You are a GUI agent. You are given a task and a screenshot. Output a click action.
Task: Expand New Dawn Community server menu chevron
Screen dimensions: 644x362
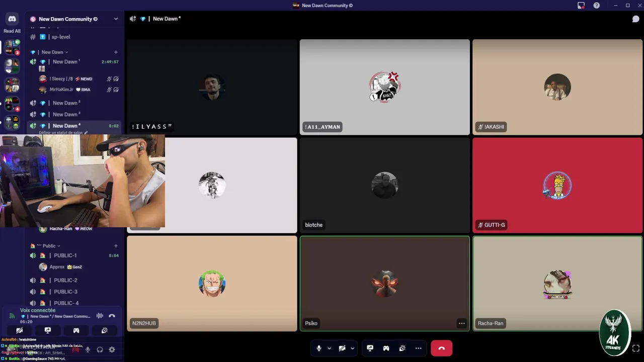click(116, 19)
